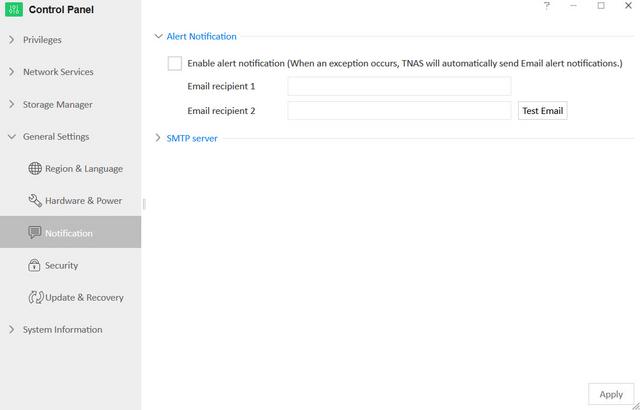Collapse the Alert Notification section arrow
Viewport: 640px width, 410px height.
coord(158,36)
